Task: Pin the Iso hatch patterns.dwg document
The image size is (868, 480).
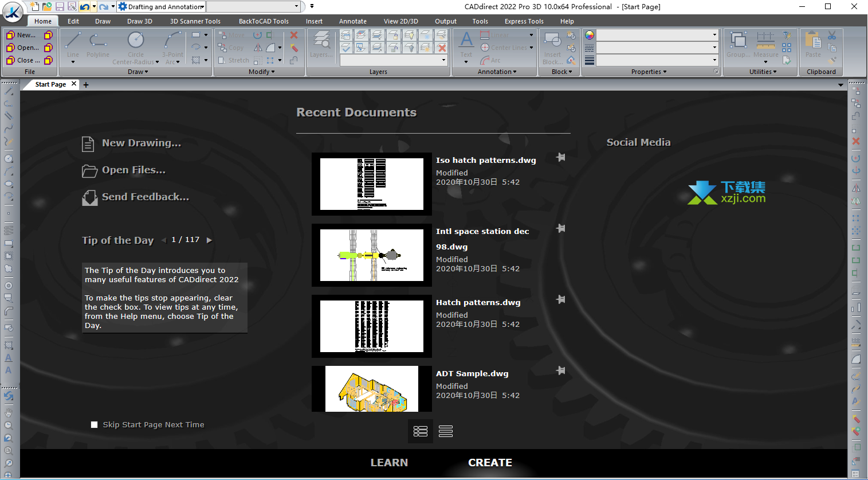Action: click(x=561, y=157)
